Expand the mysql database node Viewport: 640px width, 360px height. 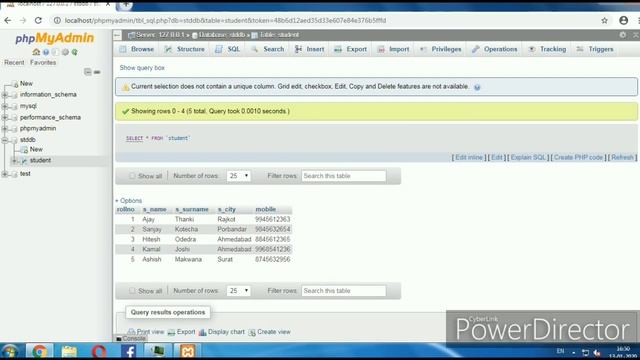(5, 106)
